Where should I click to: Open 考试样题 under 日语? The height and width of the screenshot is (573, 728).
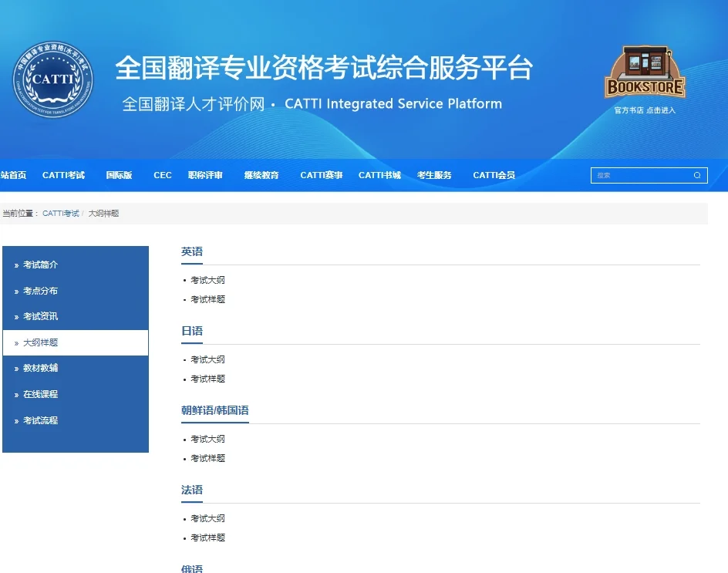207,379
